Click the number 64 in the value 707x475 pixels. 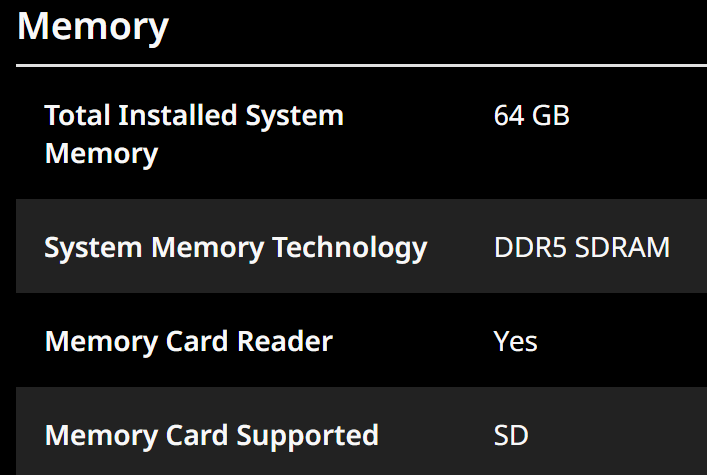[509, 115]
